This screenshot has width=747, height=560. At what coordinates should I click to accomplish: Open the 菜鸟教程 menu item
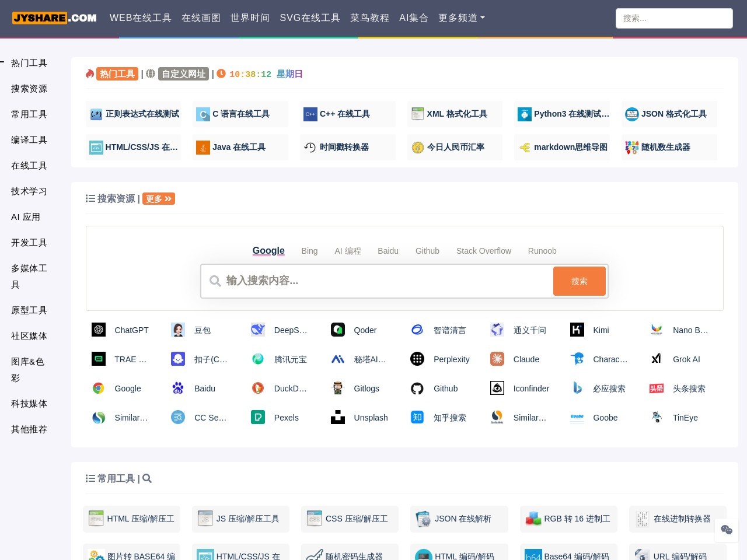(x=369, y=18)
